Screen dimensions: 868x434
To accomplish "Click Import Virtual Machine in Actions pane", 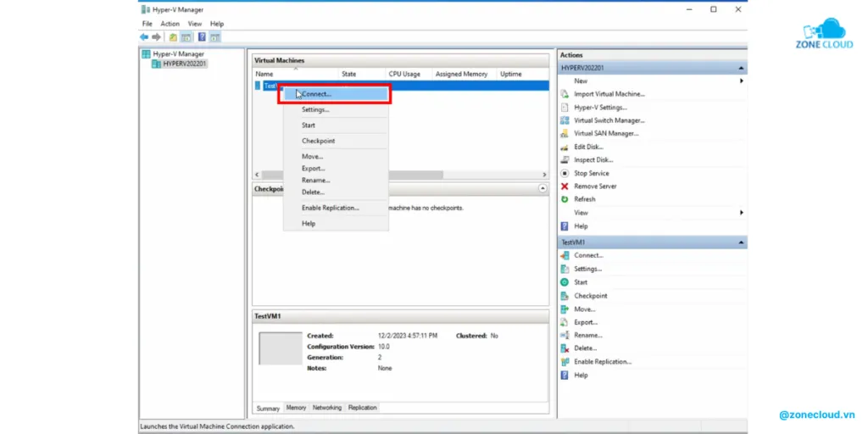I will tap(609, 94).
